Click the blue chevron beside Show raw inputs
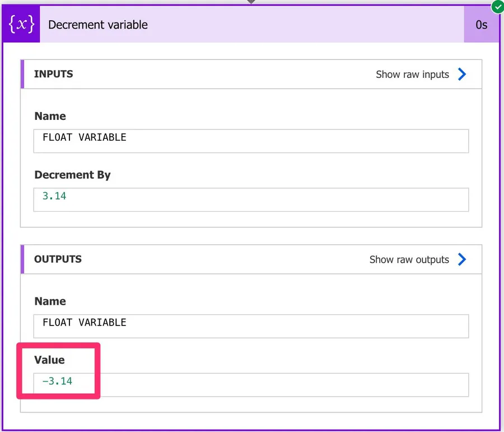The height and width of the screenshot is (432, 504). (x=462, y=74)
